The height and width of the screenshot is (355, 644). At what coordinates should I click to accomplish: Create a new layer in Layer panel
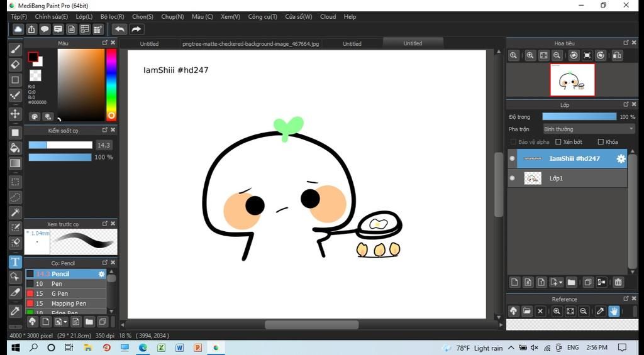514,282
